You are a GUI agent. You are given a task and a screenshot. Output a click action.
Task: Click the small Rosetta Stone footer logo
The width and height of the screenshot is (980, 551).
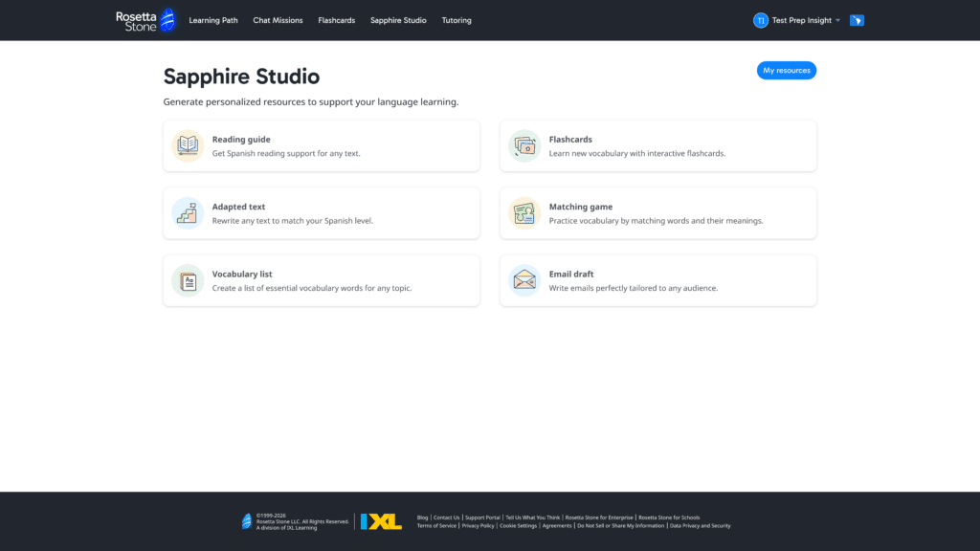point(247,521)
